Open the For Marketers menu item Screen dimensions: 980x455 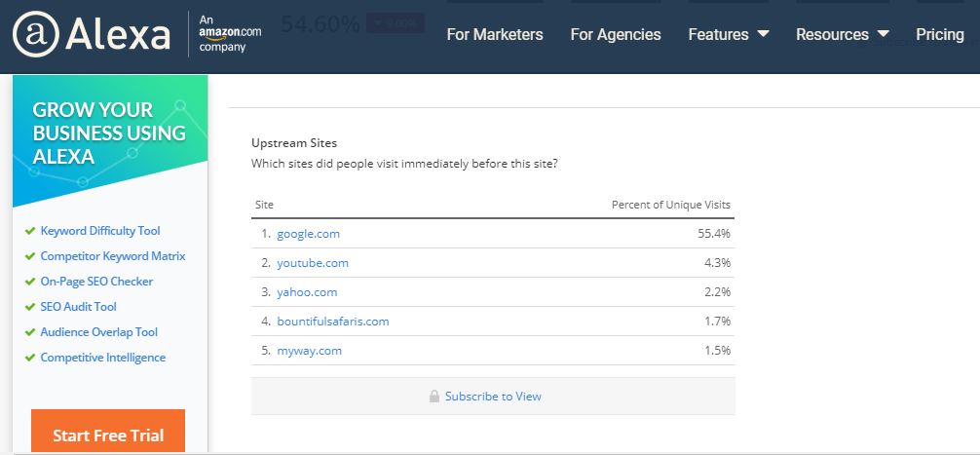point(495,34)
